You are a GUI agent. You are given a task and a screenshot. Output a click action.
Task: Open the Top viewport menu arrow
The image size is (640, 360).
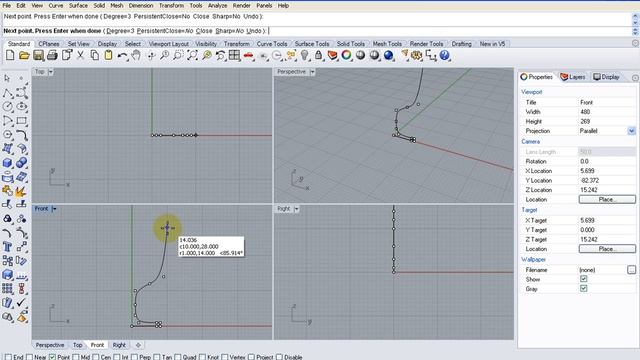[x=51, y=72]
